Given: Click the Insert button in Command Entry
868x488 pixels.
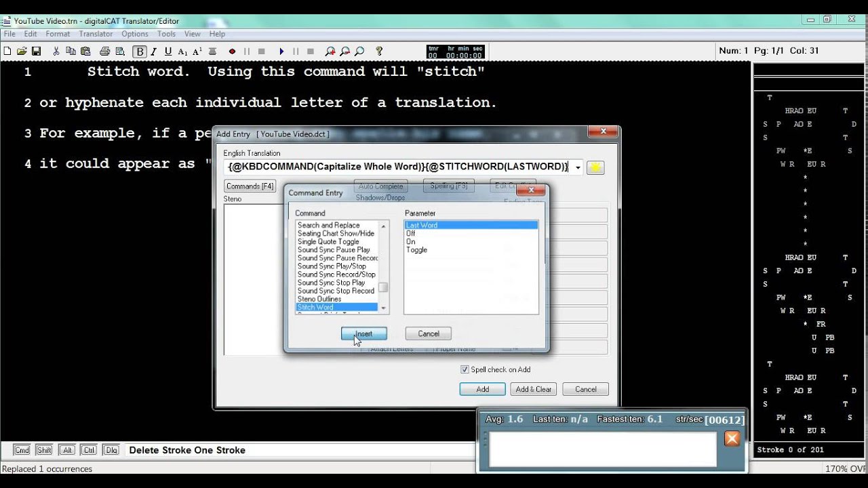Looking at the screenshot, I should pos(364,333).
